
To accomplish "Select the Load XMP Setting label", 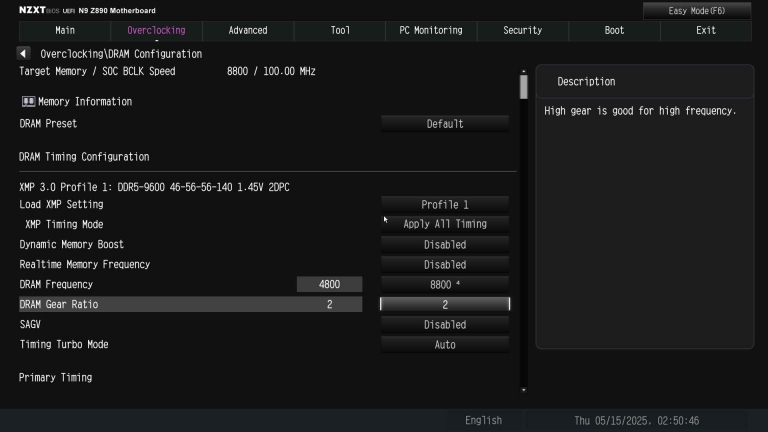I will pyautogui.click(x=61, y=204).
